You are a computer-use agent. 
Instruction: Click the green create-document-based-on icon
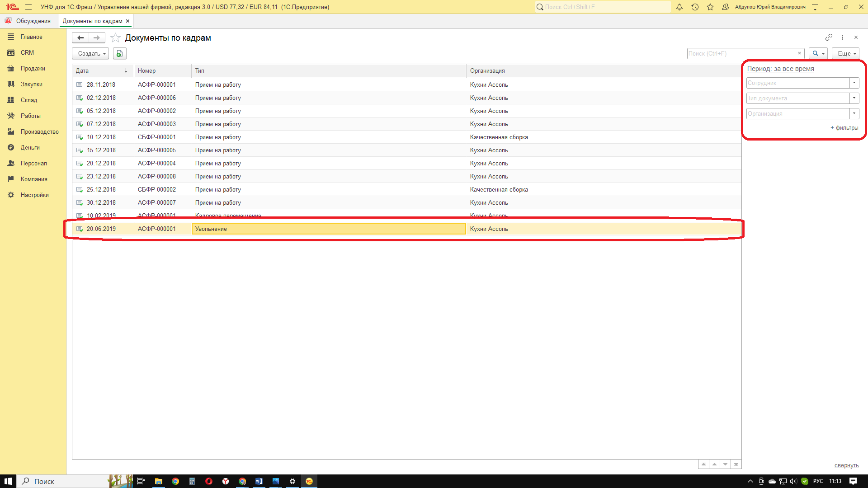(119, 53)
